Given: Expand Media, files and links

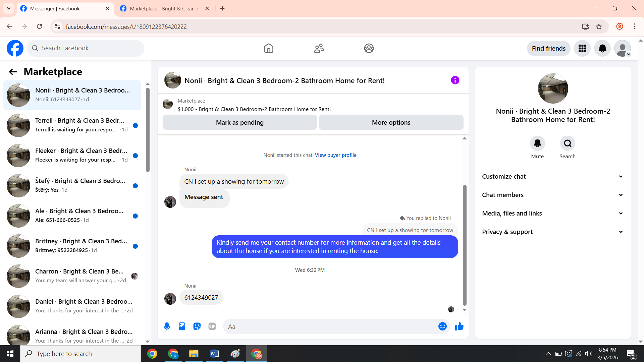Looking at the screenshot, I should (552, 214).
